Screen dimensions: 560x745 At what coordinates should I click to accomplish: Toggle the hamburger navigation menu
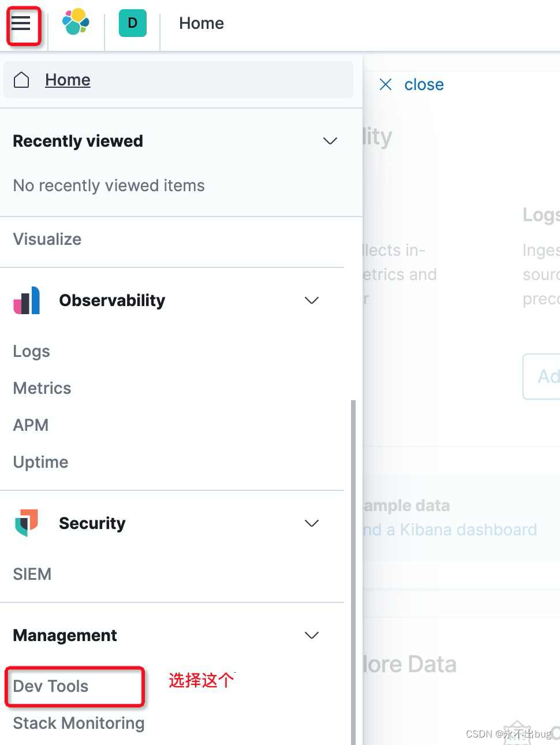coord(21,23)
